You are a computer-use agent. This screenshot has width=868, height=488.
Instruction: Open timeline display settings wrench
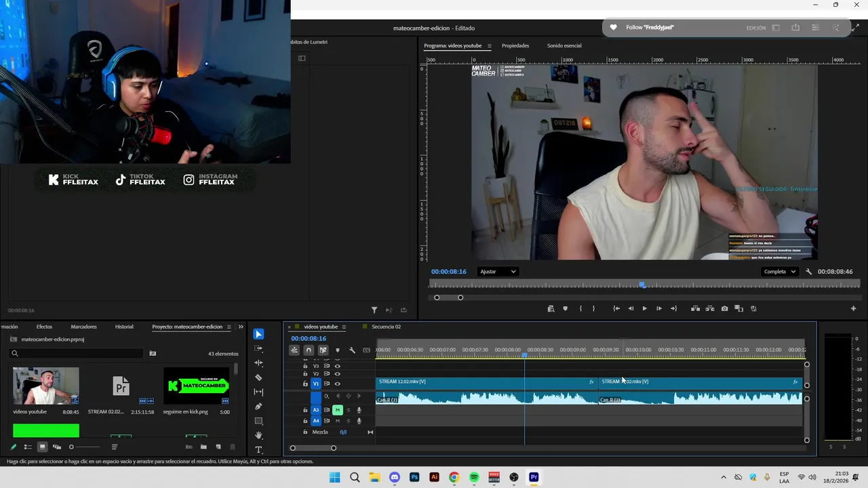click(x=352, y=350)
